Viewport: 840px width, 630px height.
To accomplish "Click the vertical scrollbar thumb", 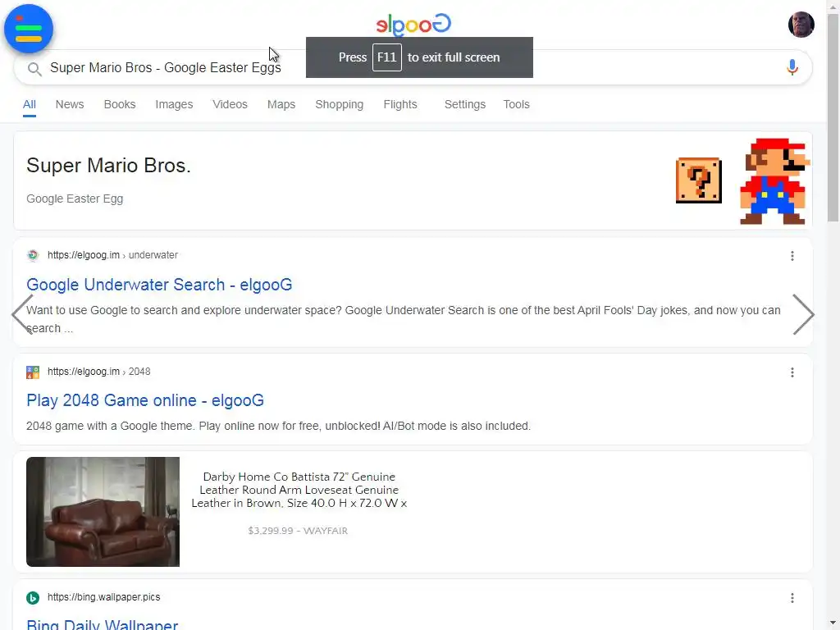I will 833,118.
